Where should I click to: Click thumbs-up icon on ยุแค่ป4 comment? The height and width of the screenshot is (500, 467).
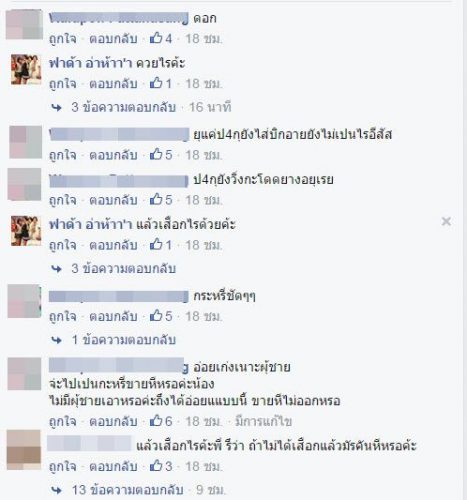[x=156, y=154]
